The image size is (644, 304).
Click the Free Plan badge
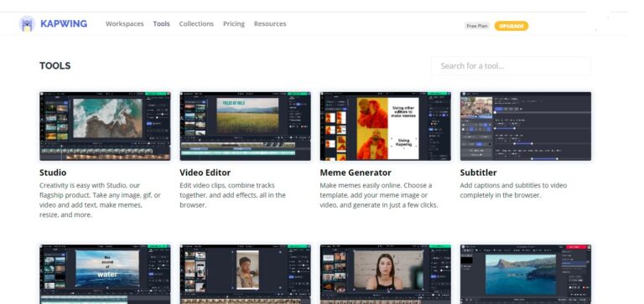[x=477, y=26]
